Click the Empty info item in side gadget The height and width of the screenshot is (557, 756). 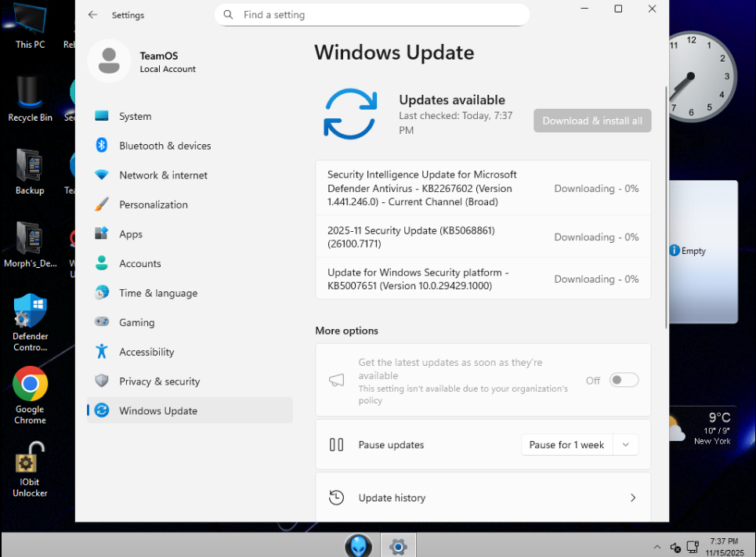(x=688, y=251)
